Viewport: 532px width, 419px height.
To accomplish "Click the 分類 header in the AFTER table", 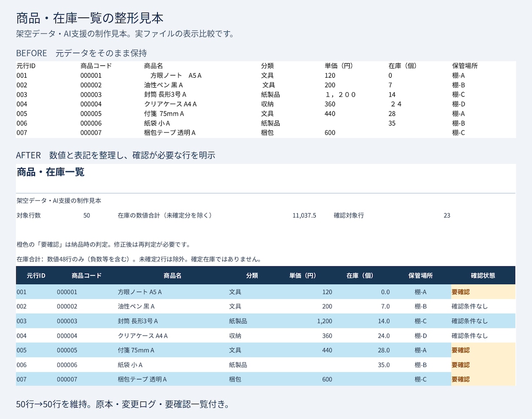I will 252,276.
